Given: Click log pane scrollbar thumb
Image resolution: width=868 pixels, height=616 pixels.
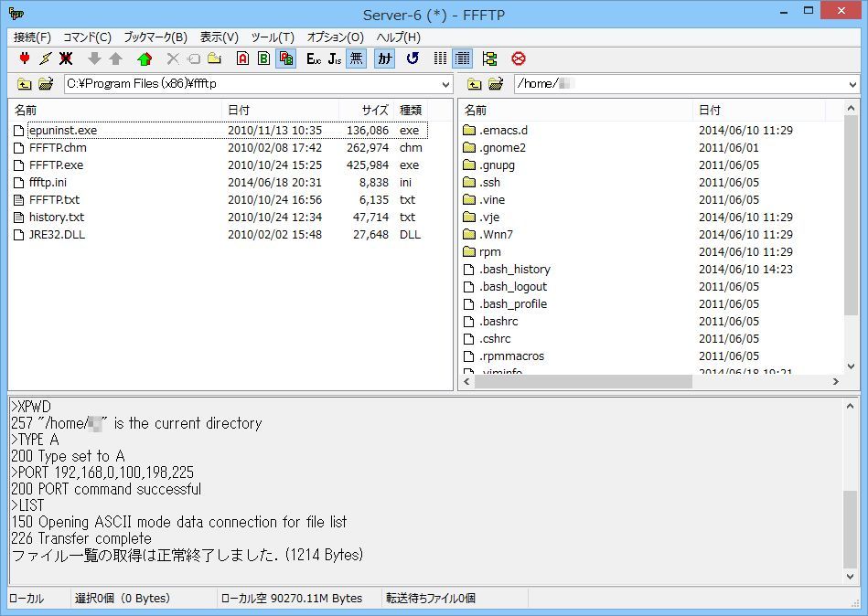Looking at the screenshot, I should point(851,530).
